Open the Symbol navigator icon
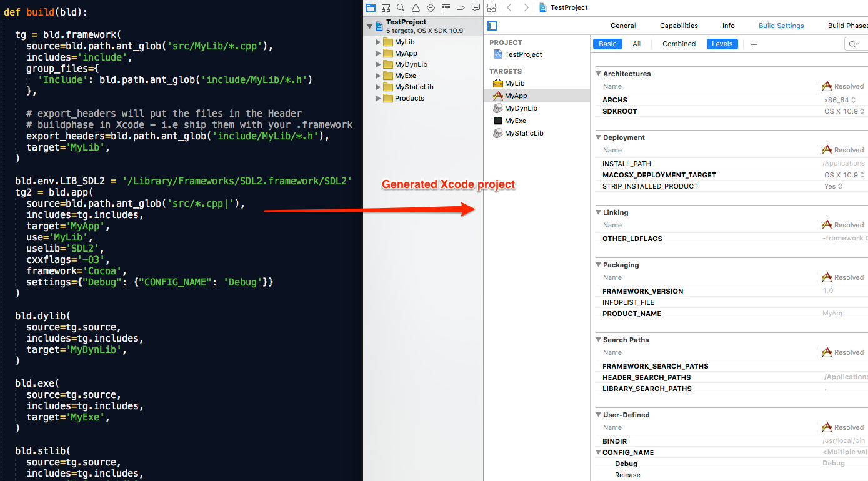 tap(386, 7)
